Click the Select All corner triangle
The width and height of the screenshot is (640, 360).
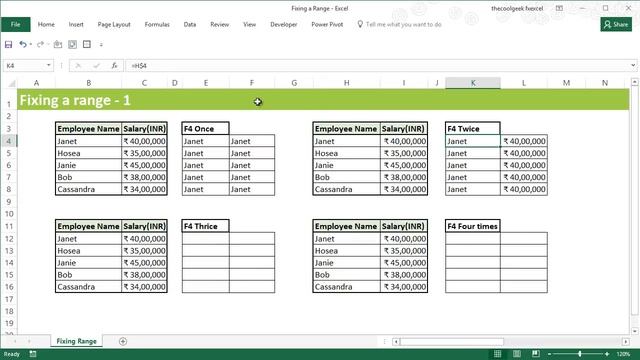[x=12, y=83]
